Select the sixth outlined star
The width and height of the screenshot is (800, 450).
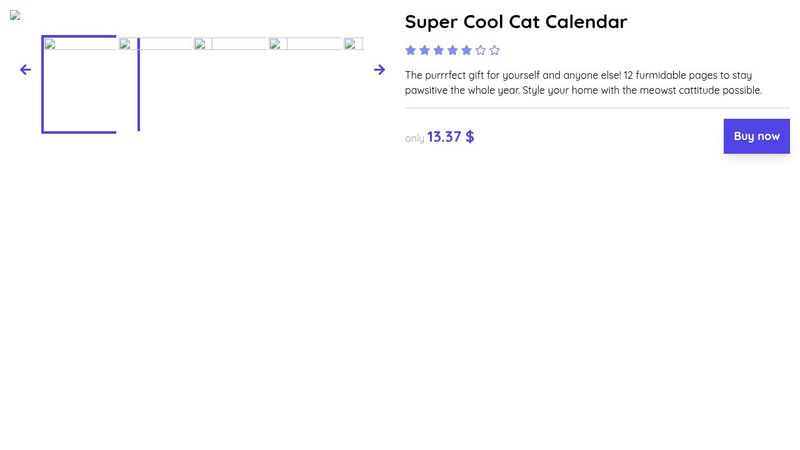pyautogui.click(x=481, y=50)
